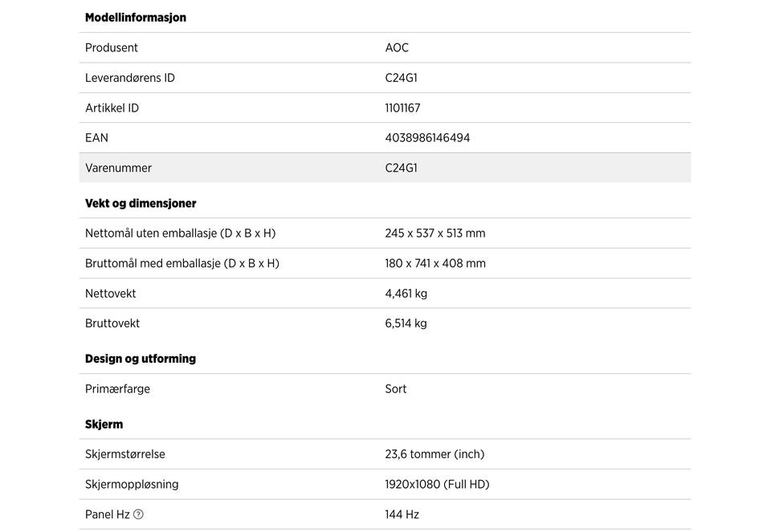The image size is (771, 532).
Task: Click the C24G1 value beside Leverandørens ID
Action: (x=401, y=78)
